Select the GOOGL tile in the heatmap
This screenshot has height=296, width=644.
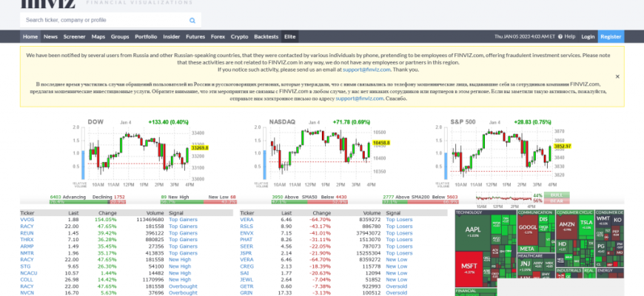(527, 229)
